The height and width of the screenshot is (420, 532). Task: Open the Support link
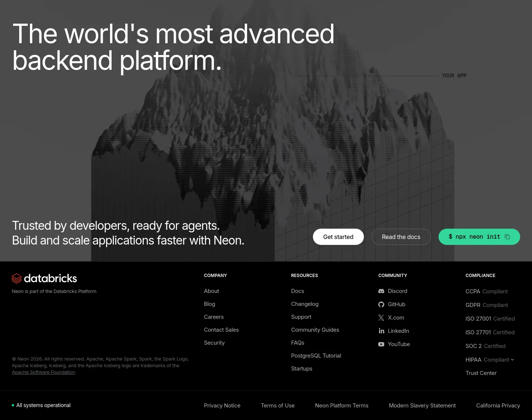[301, 317]
